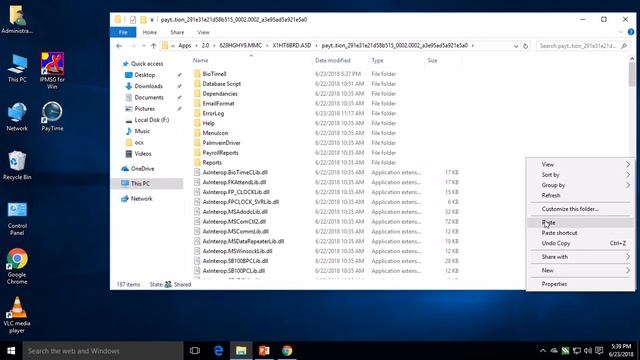
Task: Open Network desktop icon
Action: point(17,117)
